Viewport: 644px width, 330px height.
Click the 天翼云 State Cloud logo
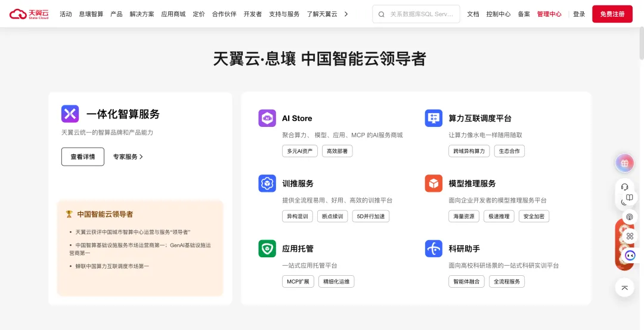pos(29,14)
